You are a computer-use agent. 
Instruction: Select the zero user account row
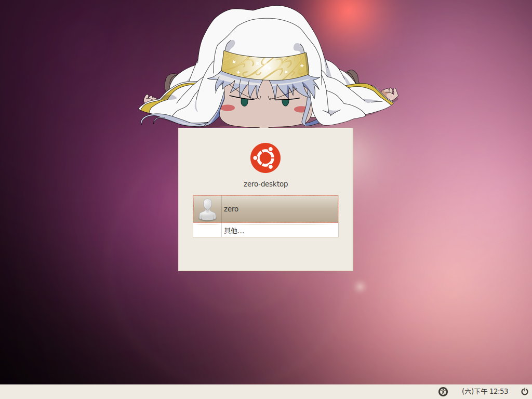(265, 209)
